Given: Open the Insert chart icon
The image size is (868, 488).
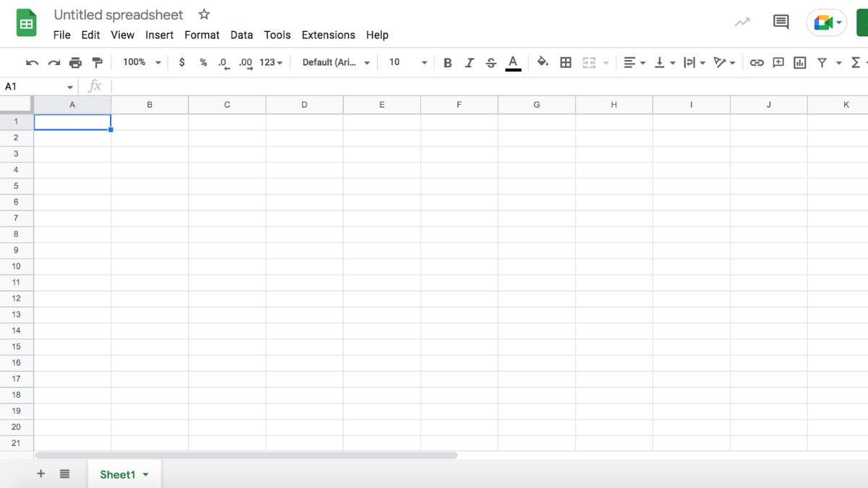Looking at the screenshot, I should coord(799,62).
